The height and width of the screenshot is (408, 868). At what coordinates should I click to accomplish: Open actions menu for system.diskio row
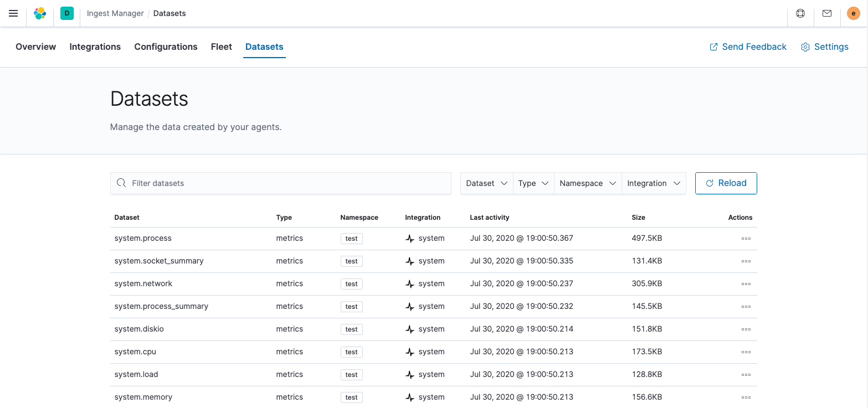[x=746, y=329]
